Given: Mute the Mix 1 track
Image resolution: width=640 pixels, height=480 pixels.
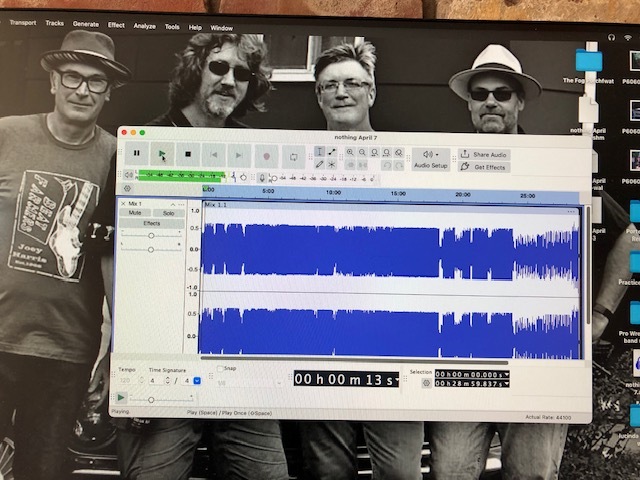Looking at the screenshot, I should pos(135,213).
